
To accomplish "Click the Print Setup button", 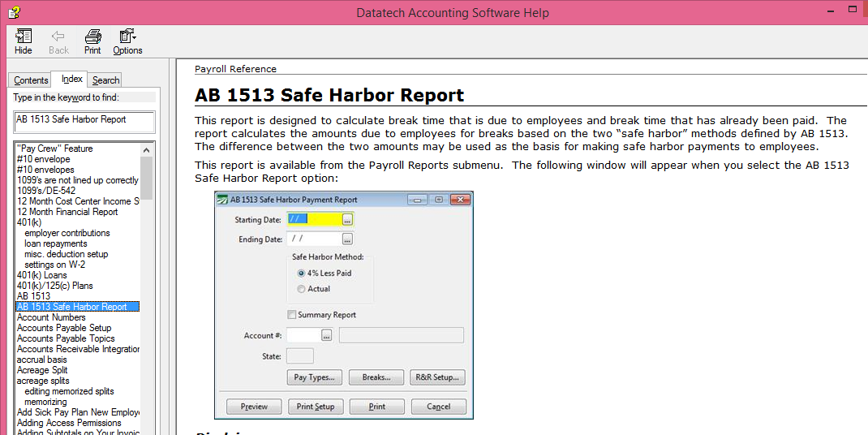I will [x=316, y=407].
